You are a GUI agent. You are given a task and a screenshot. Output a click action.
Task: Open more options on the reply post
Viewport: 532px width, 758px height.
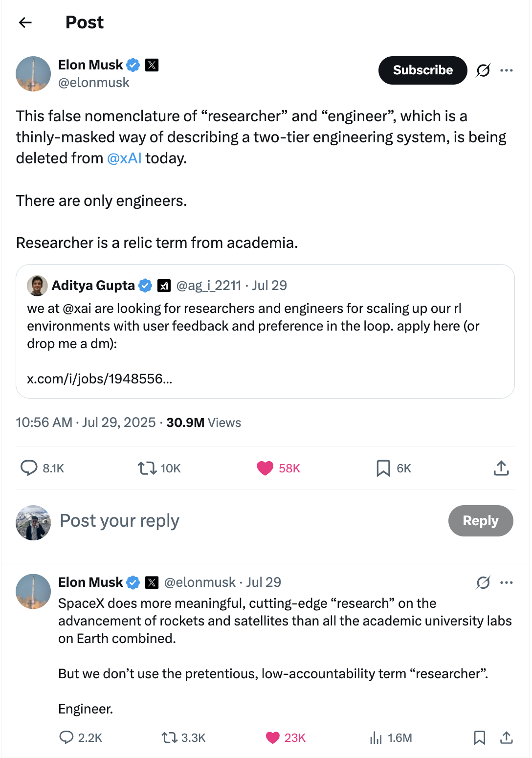click(x=507, y=582)
